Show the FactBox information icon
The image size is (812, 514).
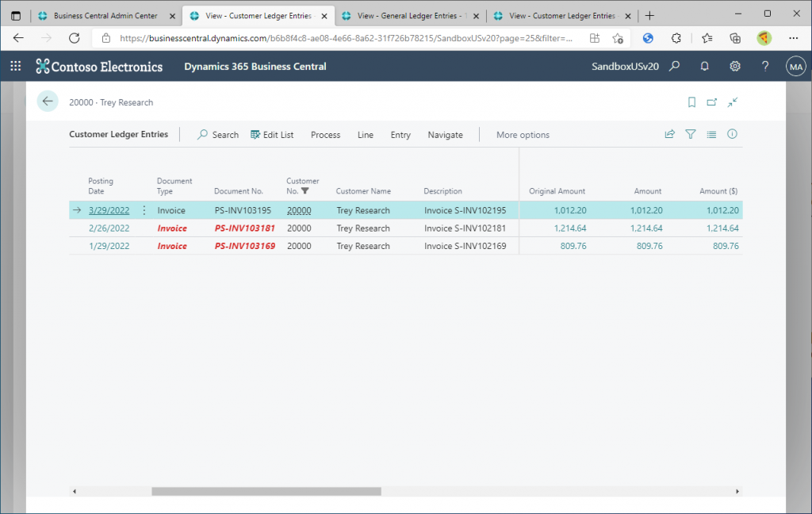coord(732,134)
